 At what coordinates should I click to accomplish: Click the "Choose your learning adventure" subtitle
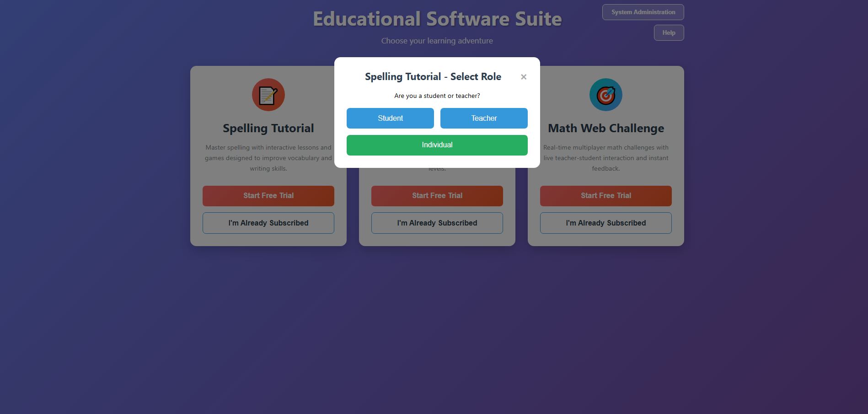tap(437, 41)
